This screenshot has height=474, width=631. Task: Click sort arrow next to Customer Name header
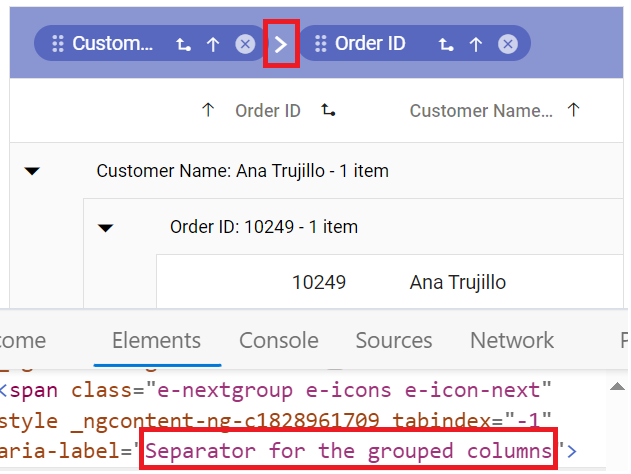573,109
